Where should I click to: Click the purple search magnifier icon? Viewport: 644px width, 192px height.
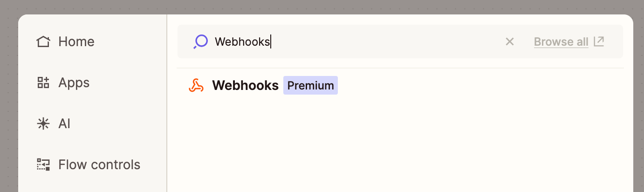pos(200,42)
